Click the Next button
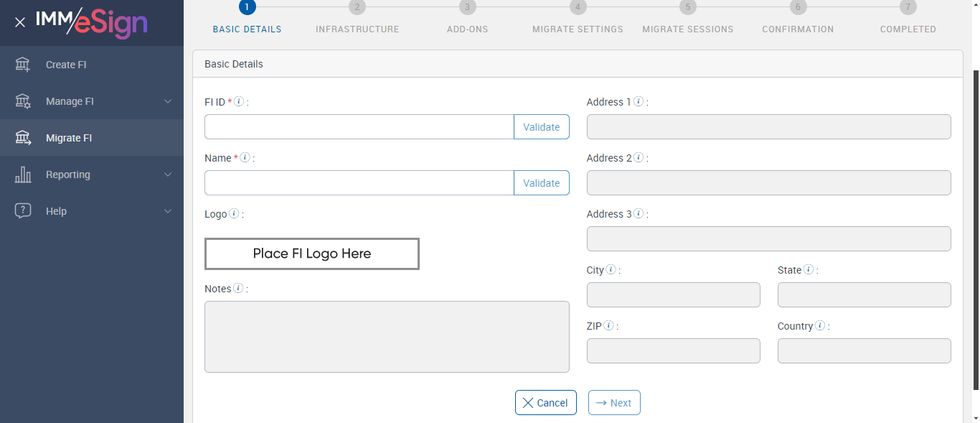This screenshot has width=980, height=423. point(614,403)
